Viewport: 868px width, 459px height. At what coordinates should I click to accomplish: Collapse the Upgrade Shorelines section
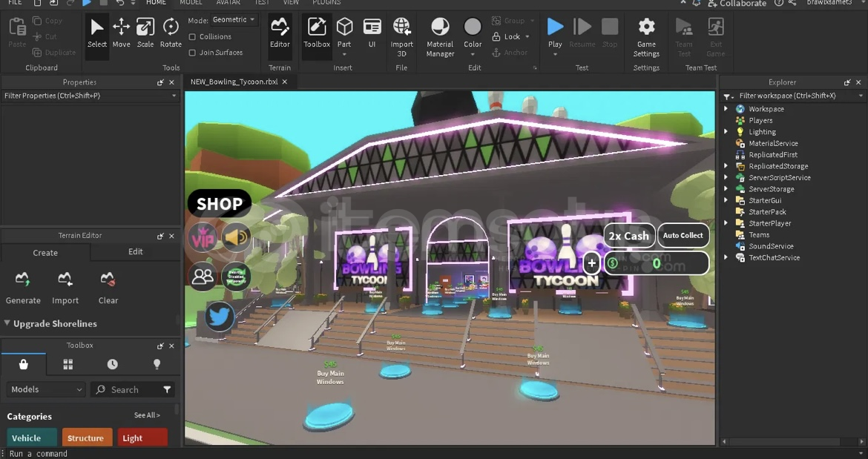pyautogui.click(x=7, y=323)
